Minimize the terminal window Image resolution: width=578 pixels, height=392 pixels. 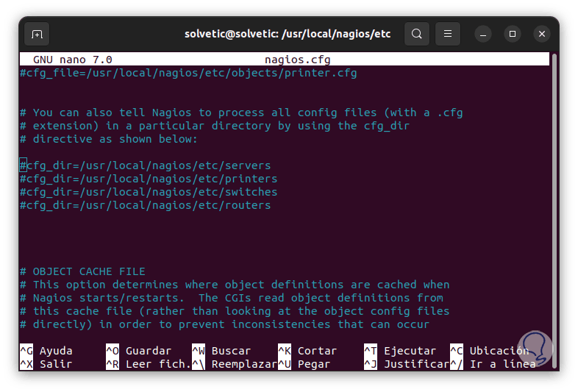point(483,35)
